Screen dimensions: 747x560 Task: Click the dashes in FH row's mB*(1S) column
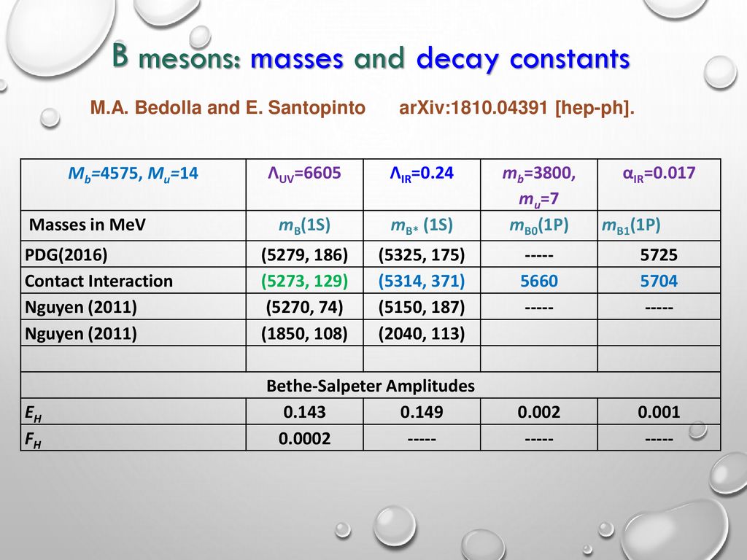pos(422,440)
